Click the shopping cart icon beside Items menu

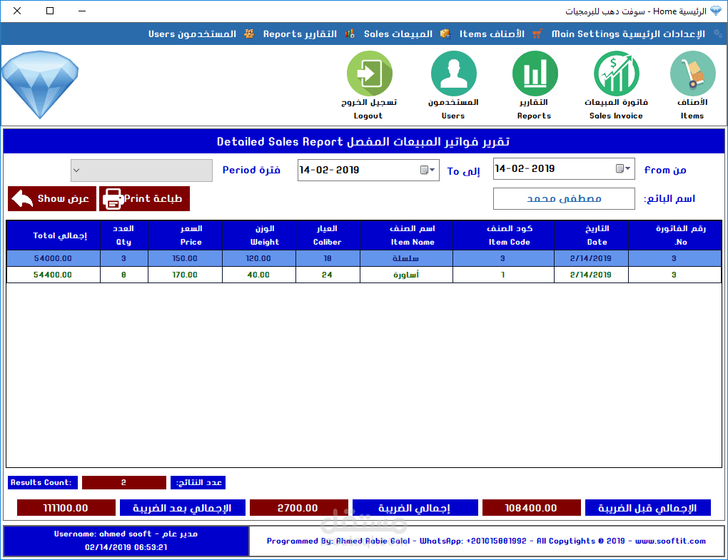coord(537,34)
